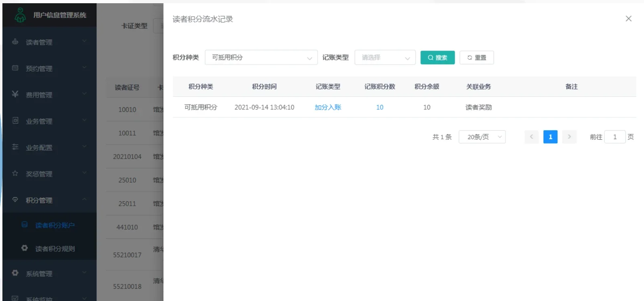Click page number 1 button
Image resolution: width=644 pixels, height=301 pixels.
(550, 137)
